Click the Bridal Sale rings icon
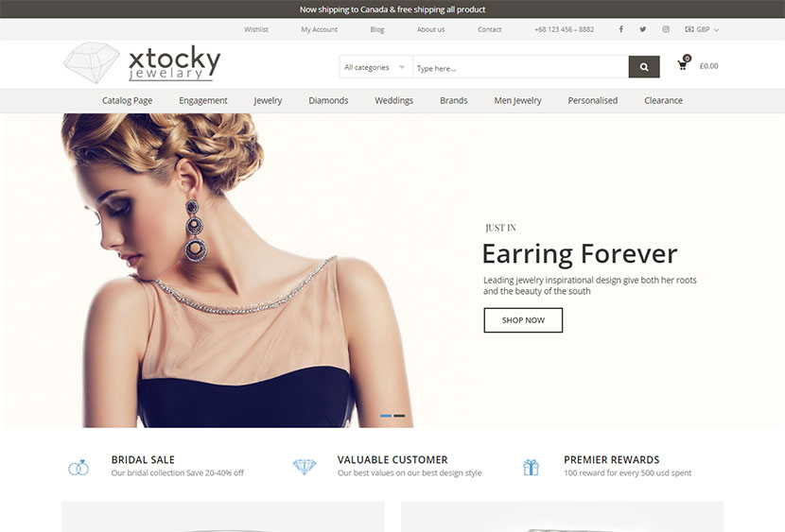Image resolution: width=785 pixels, height=532 pixels. [x=78, y=467]
